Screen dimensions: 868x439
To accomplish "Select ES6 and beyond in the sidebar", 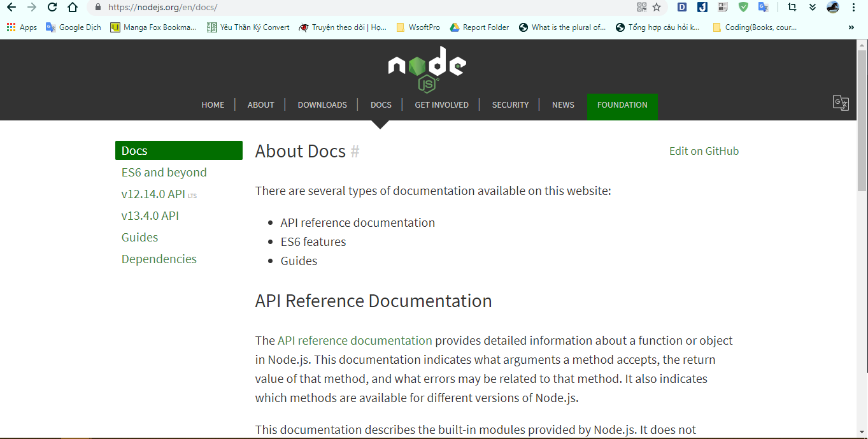I will (x=164, y=172).
